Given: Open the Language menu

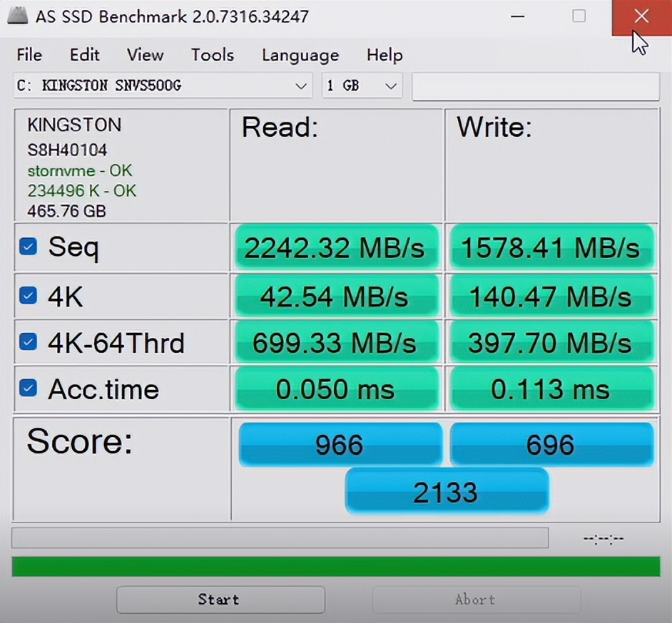Looking at the screenshot, I should click(300, 55).
